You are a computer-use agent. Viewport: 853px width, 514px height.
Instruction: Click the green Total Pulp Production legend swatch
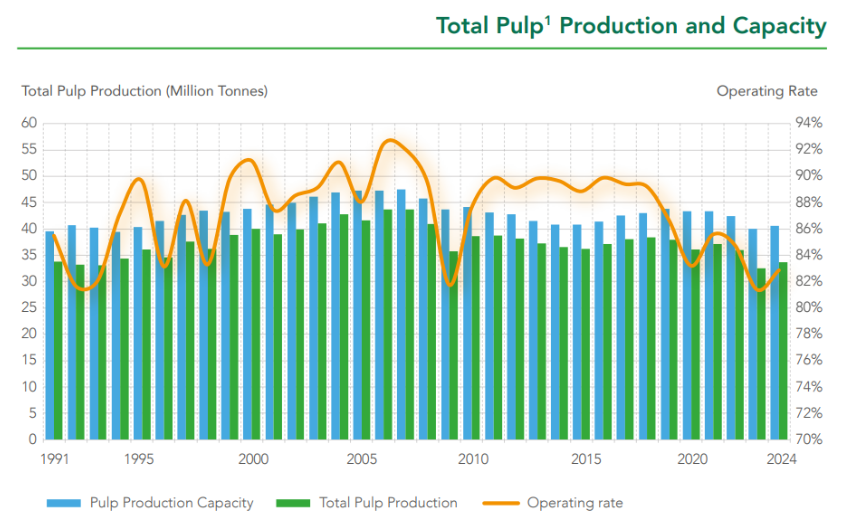(293, 503)
